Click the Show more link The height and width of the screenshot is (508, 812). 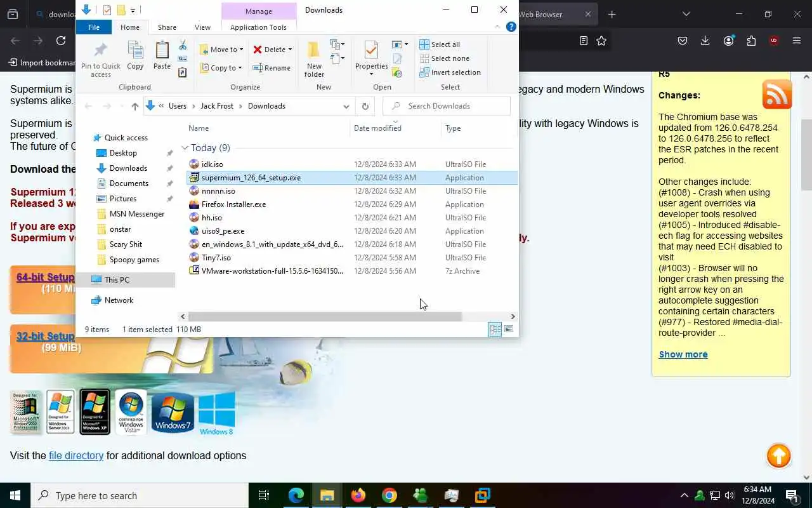tap(683, 354)
